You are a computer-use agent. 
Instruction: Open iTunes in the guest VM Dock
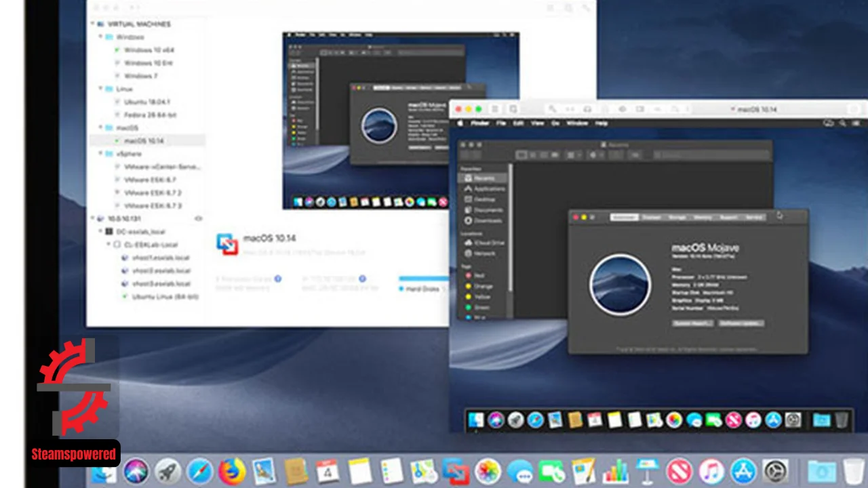click(x=753, y=420)
